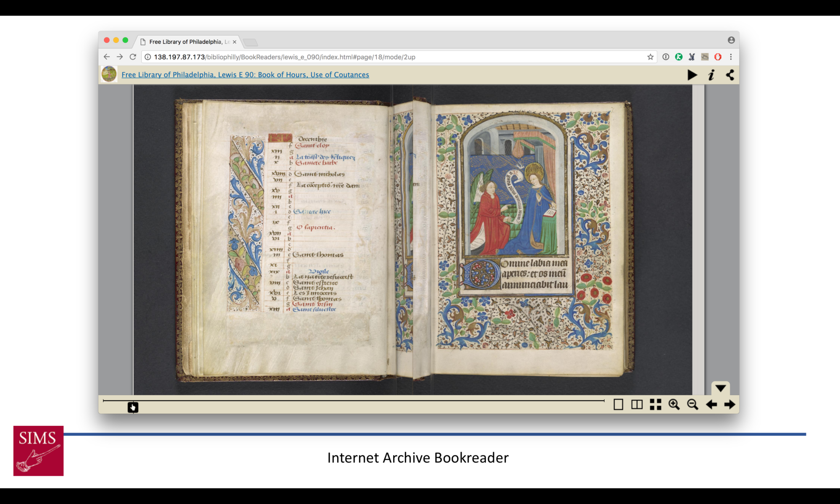The height and width of the screenshot is (504, 840).
Task: Switch to thumbnail grid view
Action: point(655,404)
